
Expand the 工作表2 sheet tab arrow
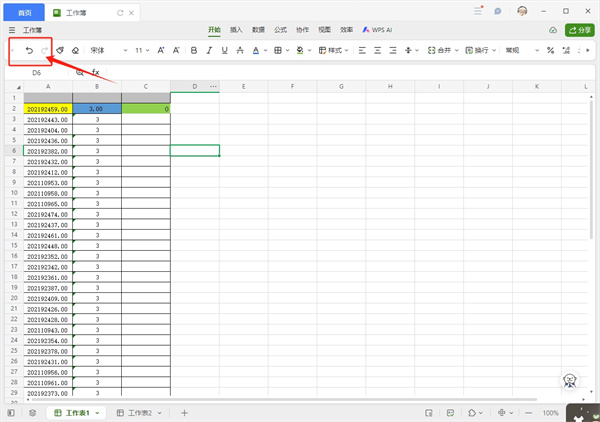160,413
